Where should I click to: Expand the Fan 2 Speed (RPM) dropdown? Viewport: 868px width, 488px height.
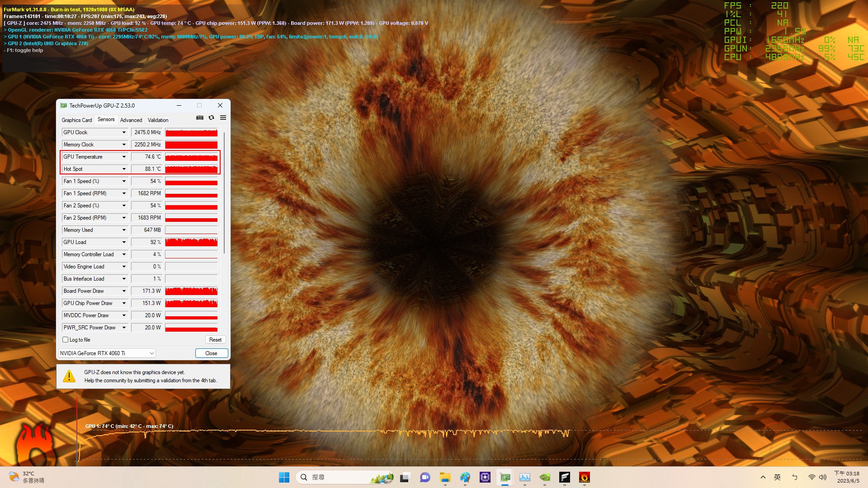pos(124,218)
